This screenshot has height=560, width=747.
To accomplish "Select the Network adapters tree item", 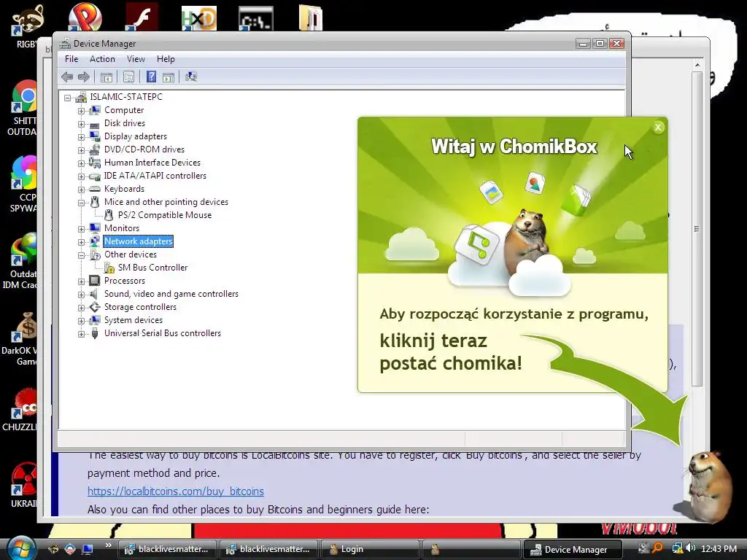I will [x=138, y=241].
